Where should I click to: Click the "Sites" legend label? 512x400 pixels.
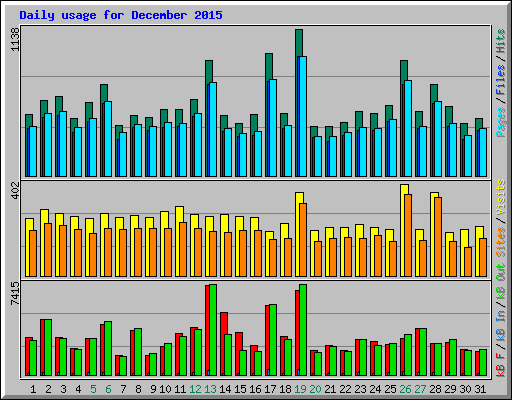(501, 242)
